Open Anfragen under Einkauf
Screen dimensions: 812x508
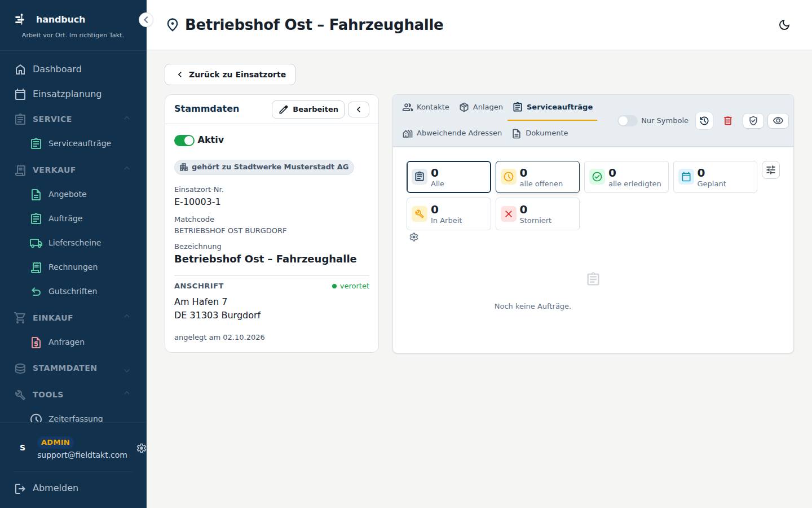73,342
